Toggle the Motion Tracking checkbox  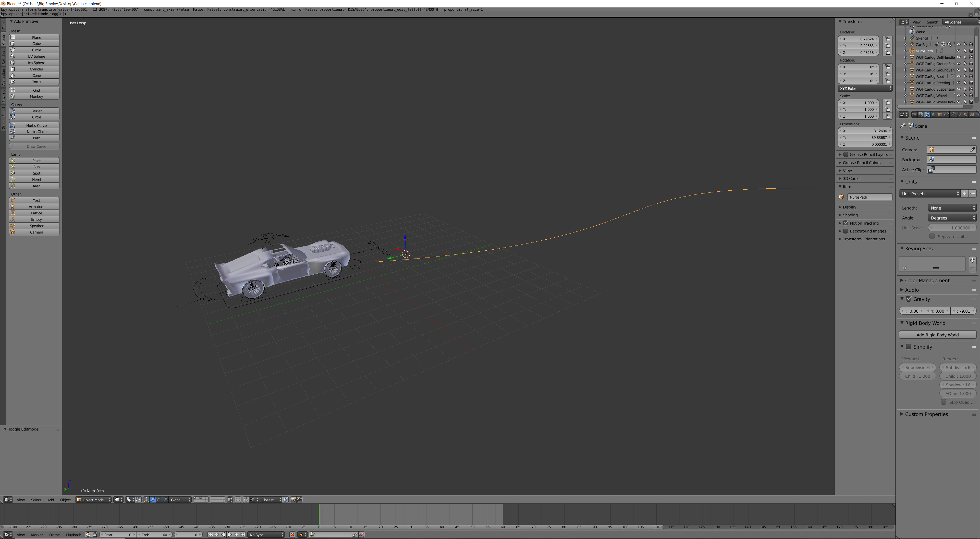(846, 223)
